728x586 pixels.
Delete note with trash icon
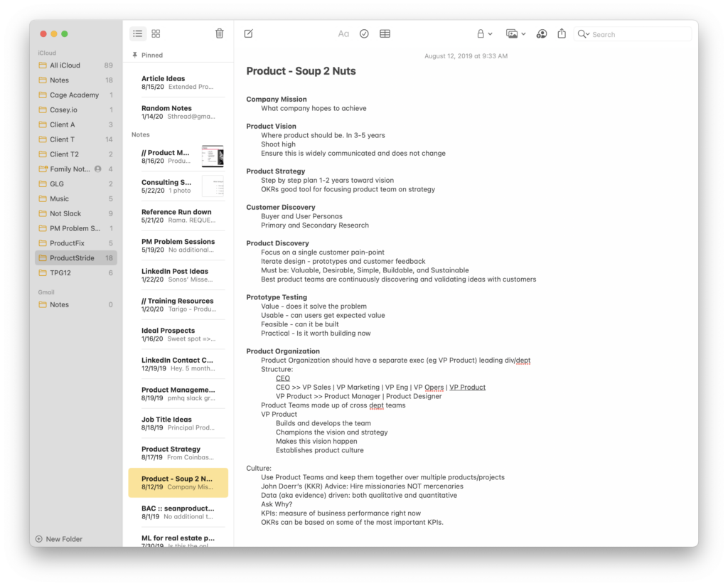tap(220, 33)
